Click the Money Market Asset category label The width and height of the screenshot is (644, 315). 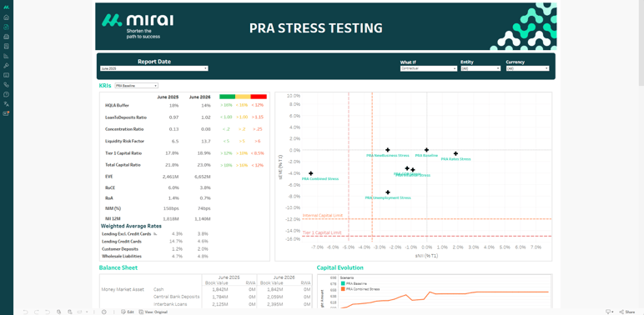(123, 289)
